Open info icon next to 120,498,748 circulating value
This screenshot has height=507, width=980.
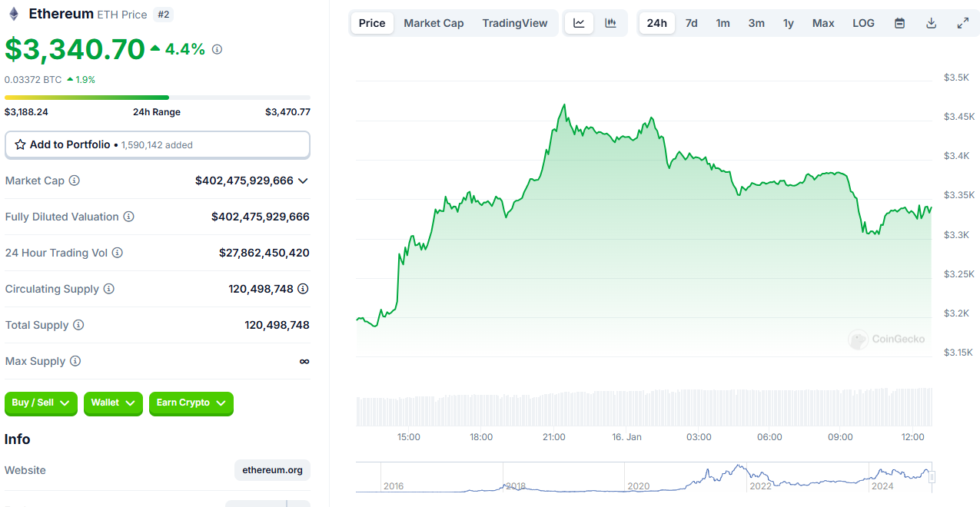pyautogui.click(x=304, y=289)
